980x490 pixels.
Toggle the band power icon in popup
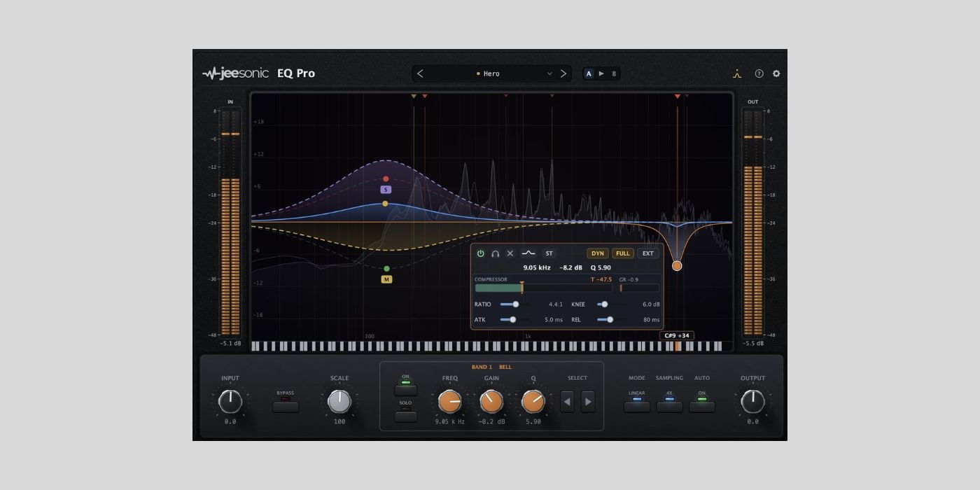(x=480, y=253)
